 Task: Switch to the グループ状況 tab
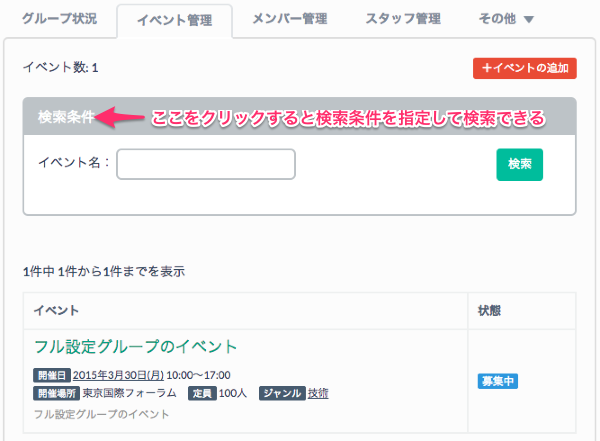click(x=59, y=19)
